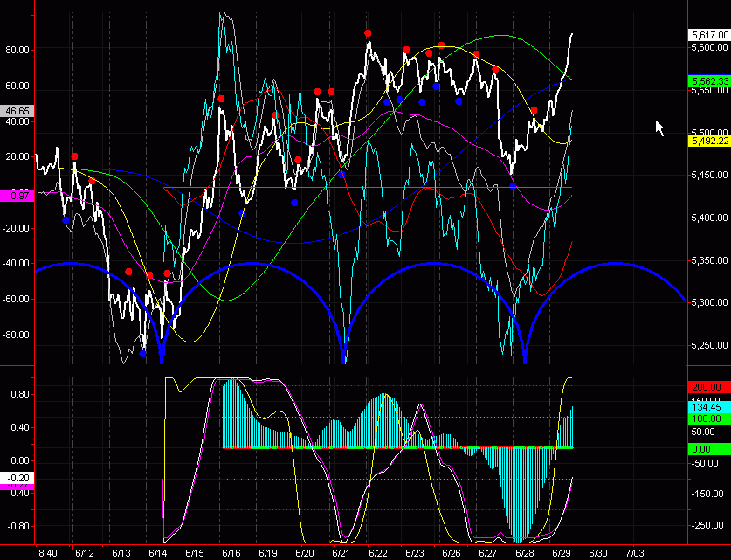Click the positive 80.00 label on upper-left scale
This screenshot has width=731, height=560.
[x=17, y=50]
